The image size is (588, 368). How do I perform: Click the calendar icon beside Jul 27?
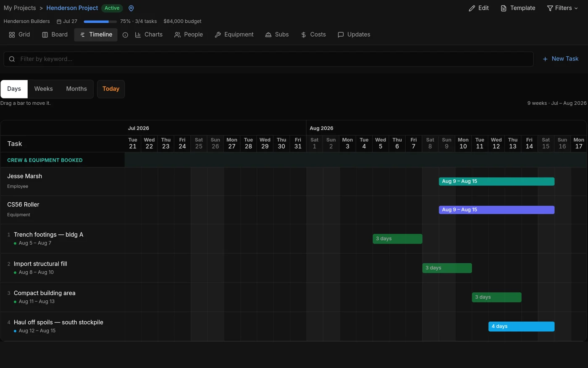59,21
